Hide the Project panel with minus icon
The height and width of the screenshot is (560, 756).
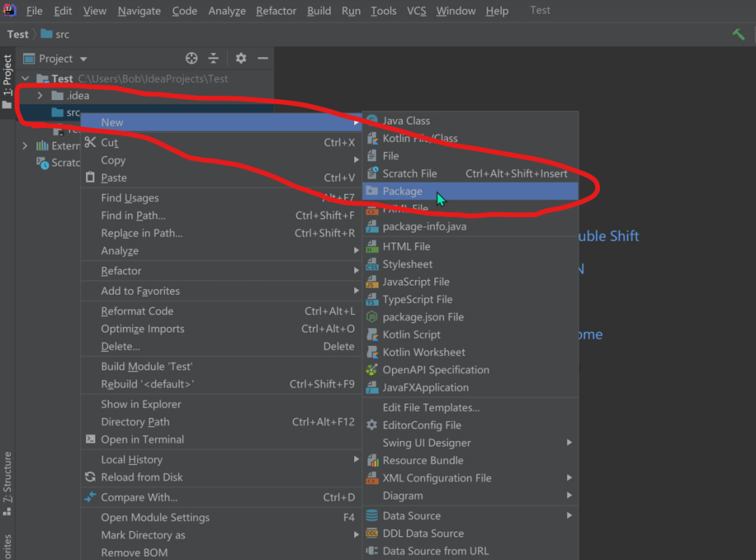coord(262,58)
